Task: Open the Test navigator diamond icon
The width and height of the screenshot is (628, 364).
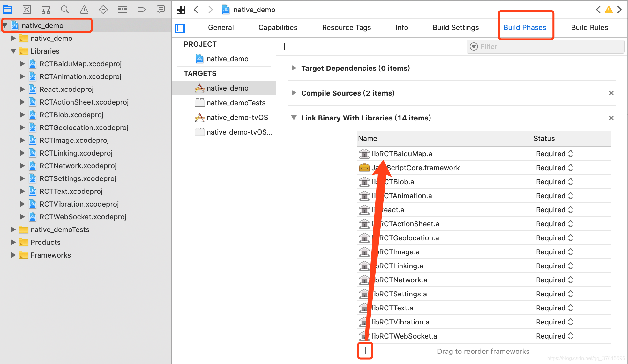Action: click(103, 10)
